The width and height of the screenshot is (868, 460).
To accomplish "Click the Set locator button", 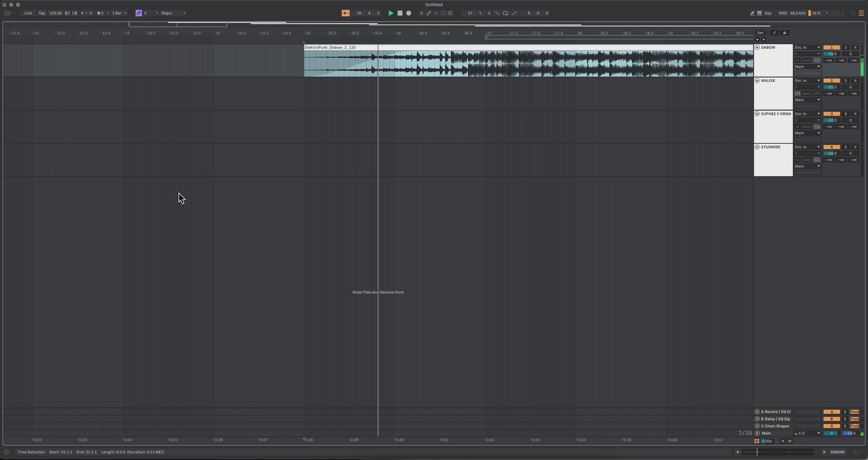I will pos(760,33).
